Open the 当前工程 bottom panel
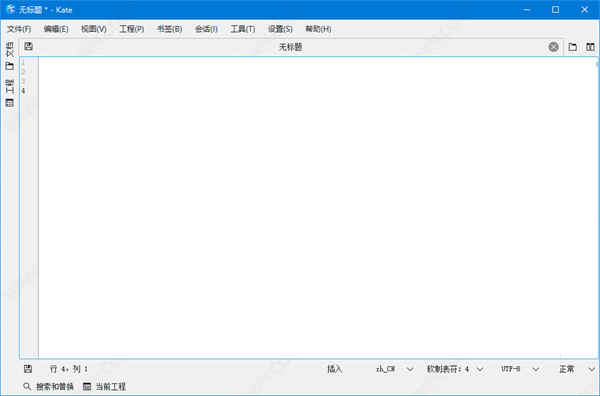 (x=104, y=386)
